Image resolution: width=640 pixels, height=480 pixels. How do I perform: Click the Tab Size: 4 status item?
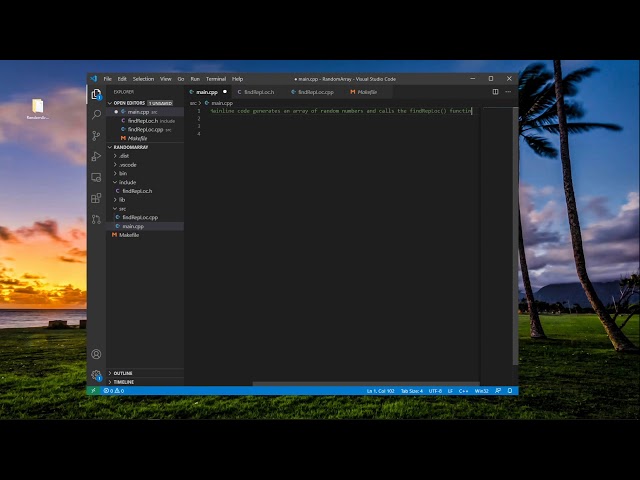[411, 391]
